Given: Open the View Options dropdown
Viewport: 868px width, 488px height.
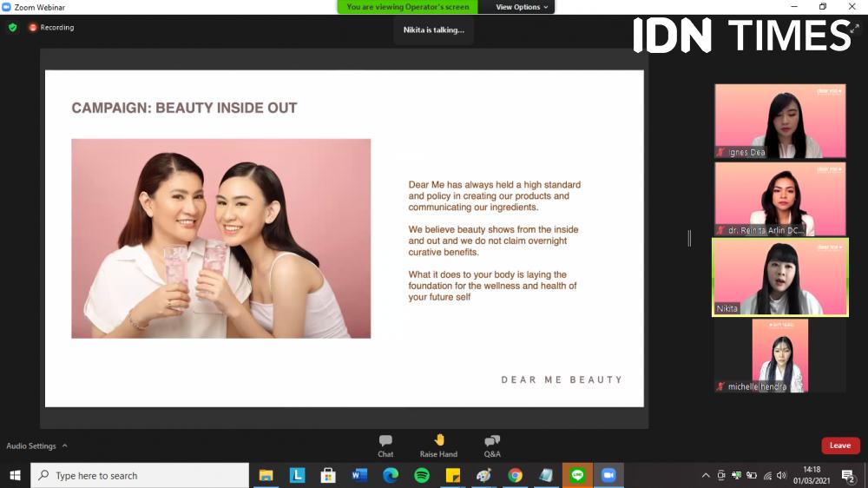Looking at the screenshot, I should pos(522,7).
